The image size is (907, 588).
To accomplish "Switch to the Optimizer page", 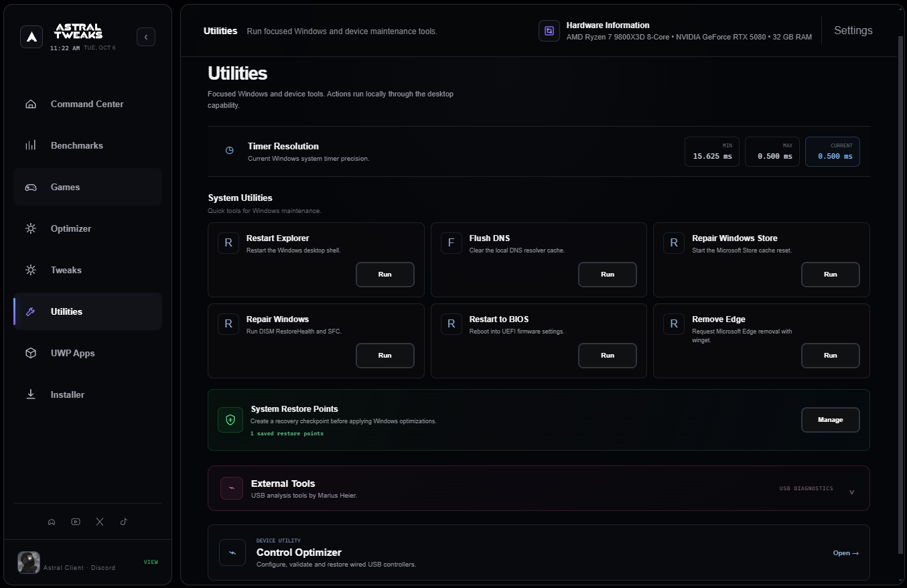I will (x=88, y=228).
